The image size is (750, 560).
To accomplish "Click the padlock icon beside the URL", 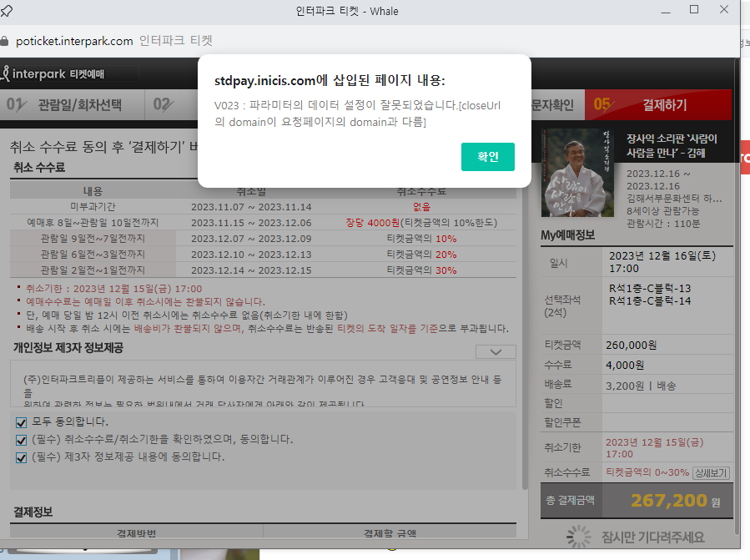I will 5,41.
